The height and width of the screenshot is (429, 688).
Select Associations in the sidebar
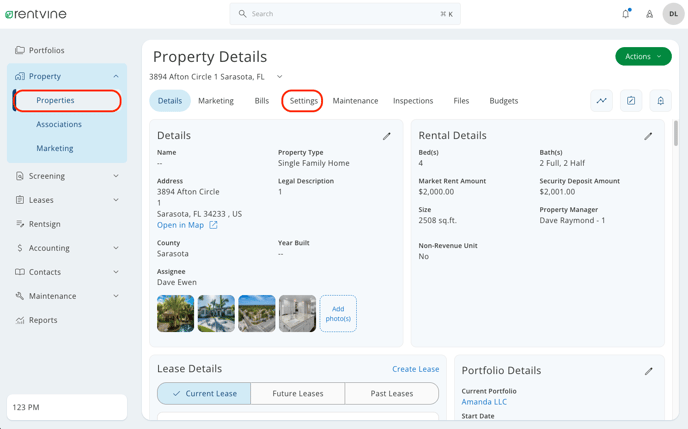59,125
